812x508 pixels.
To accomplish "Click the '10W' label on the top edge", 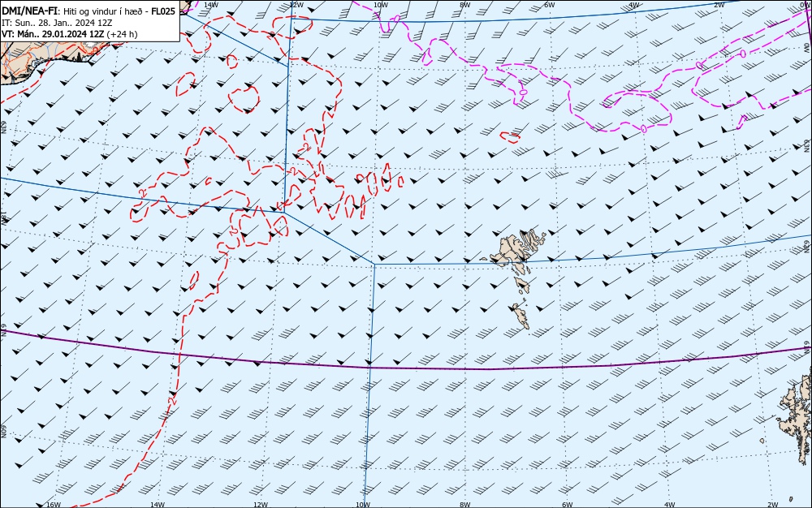I will 381,5.
